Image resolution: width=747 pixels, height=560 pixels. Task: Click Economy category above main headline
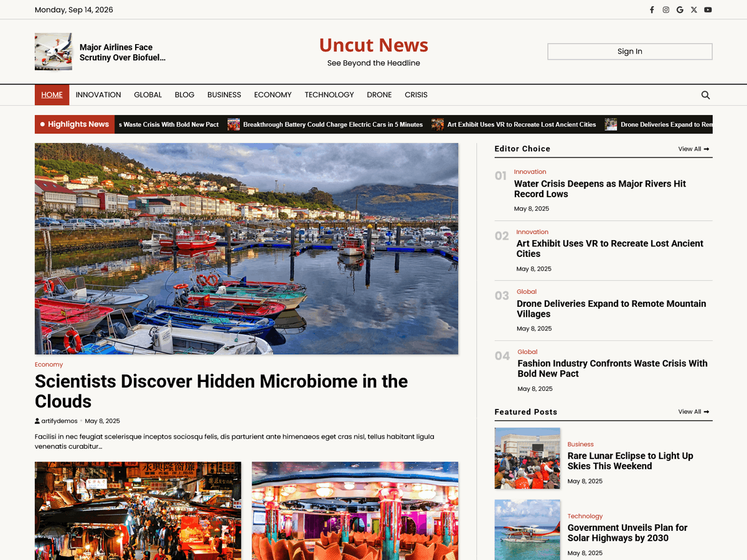[x=49, y=365]
